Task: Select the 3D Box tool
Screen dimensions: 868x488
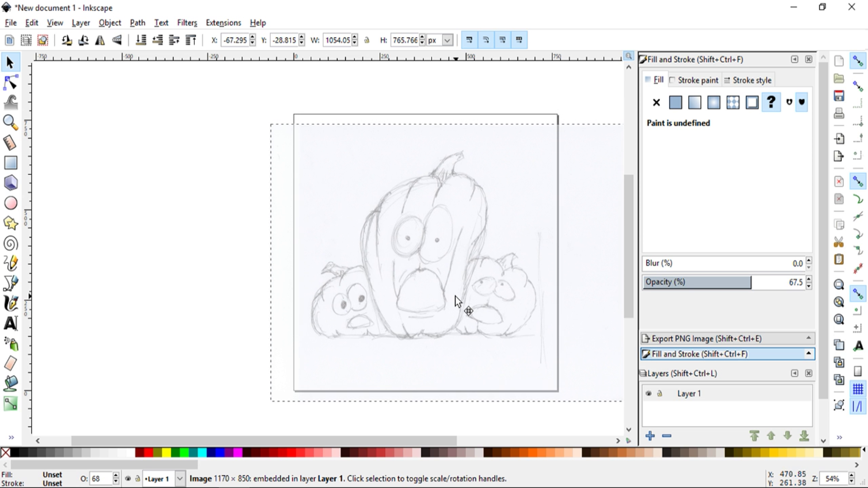Action: 10,183
